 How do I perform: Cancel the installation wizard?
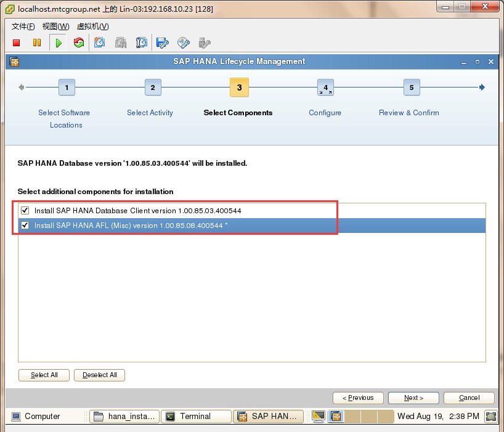click(x=469, y=398)
